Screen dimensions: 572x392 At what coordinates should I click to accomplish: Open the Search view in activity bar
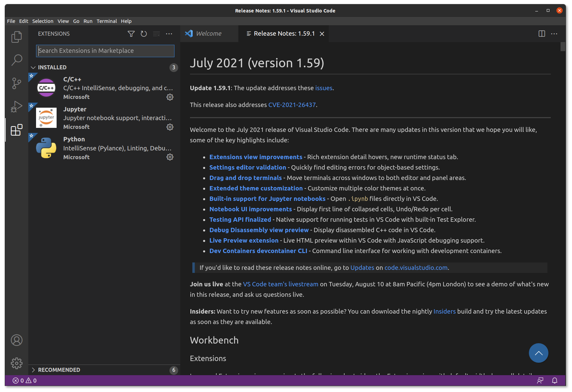17,60
